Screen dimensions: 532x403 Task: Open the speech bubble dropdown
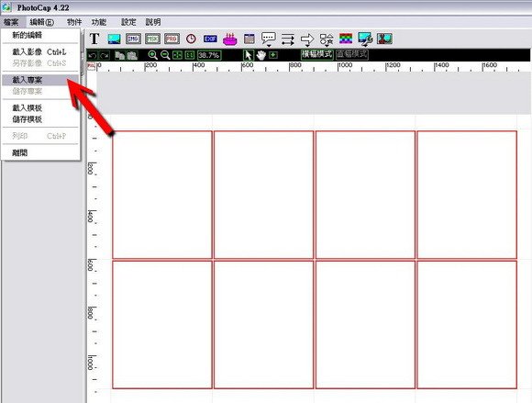click(269, 39)
